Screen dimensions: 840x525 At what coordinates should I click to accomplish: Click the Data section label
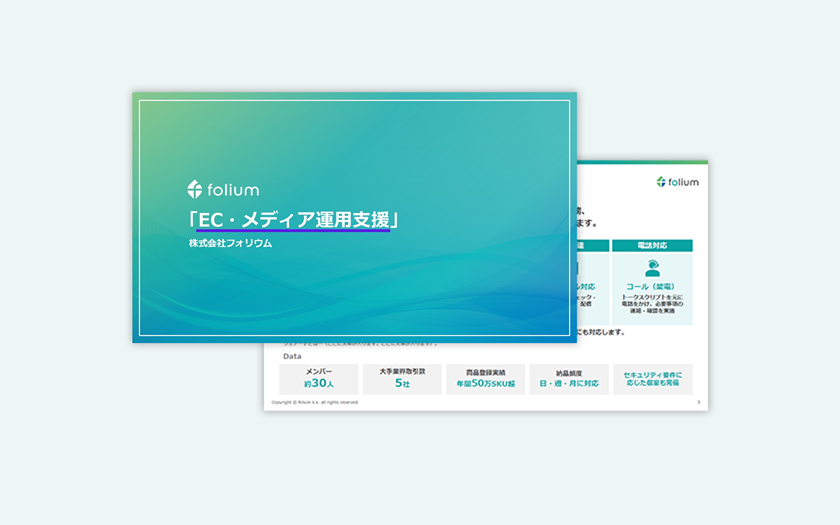292,356
